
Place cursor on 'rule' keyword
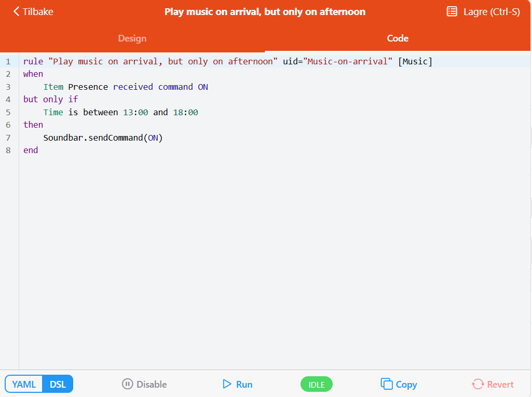click(x=33, y=61)
